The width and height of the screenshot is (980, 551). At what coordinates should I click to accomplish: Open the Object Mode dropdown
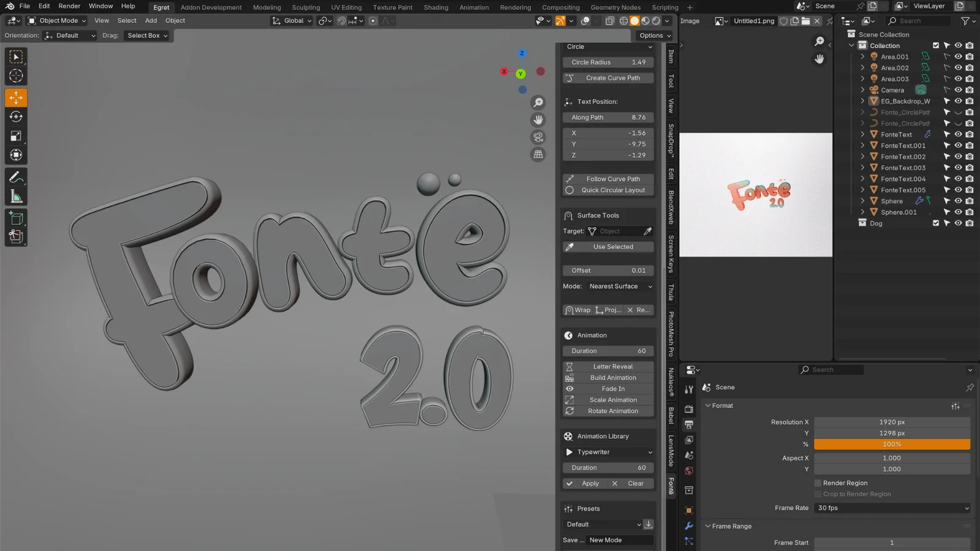point(56,20)
